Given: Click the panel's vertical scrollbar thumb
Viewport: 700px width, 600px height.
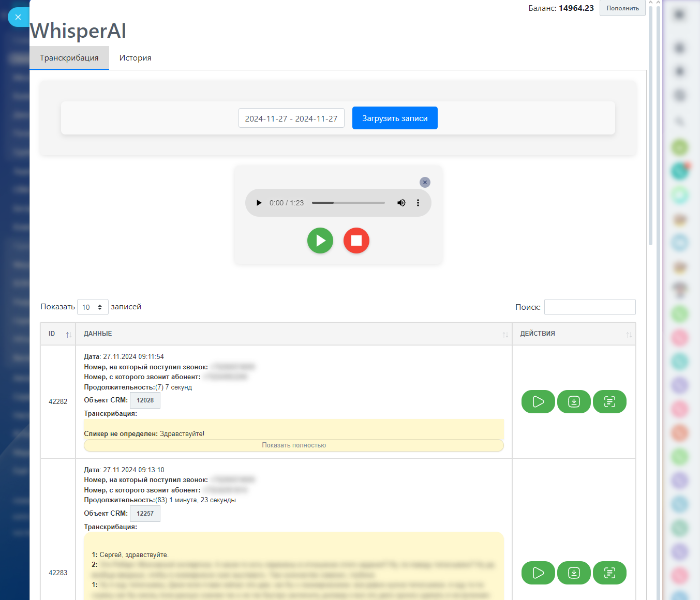Looking at the screenshot, I should (x=650, y=125).
